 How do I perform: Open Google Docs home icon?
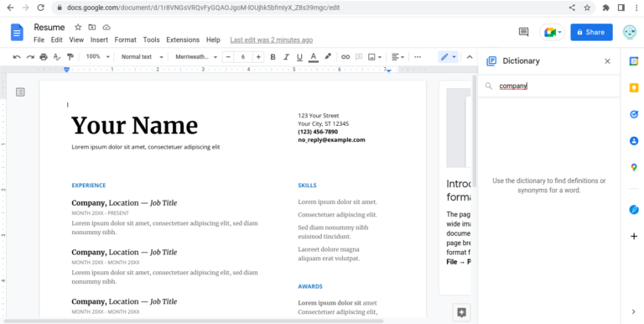17,32
